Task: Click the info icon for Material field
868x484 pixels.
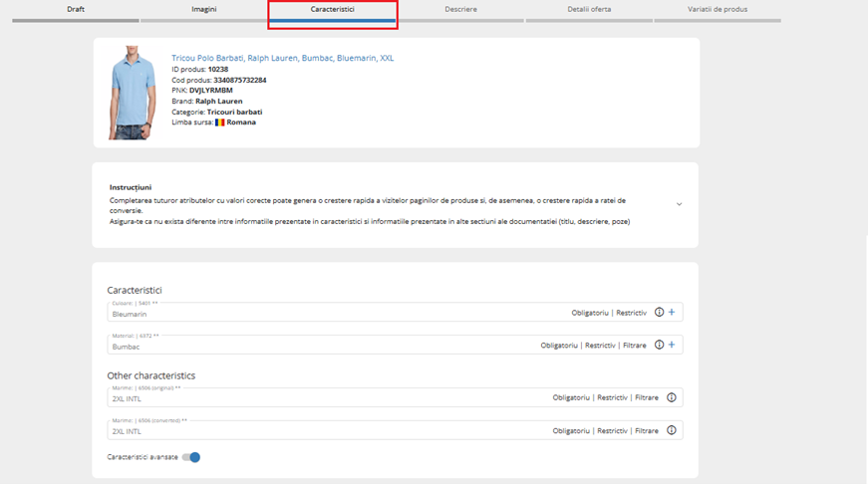Action: click(659, 346)
